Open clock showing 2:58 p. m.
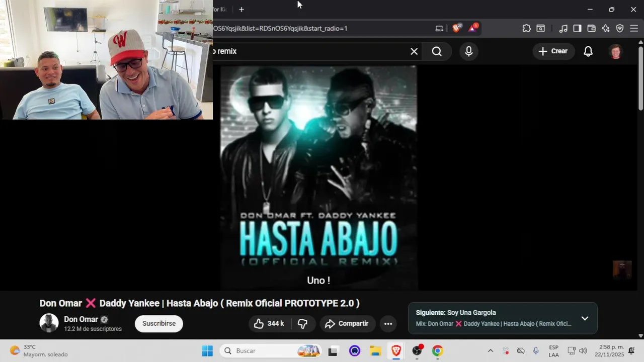Image resolution: width=644 pixels, height=362 pixels. (609, 351)
